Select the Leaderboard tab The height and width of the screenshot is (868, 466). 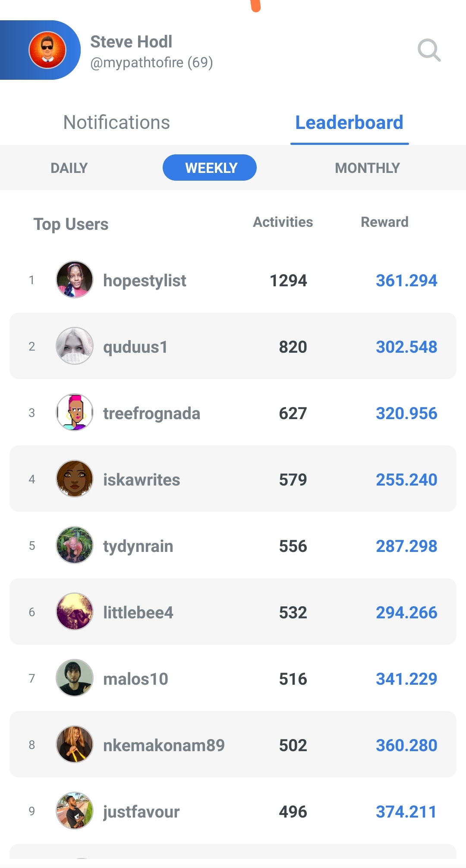pos(349,122)
